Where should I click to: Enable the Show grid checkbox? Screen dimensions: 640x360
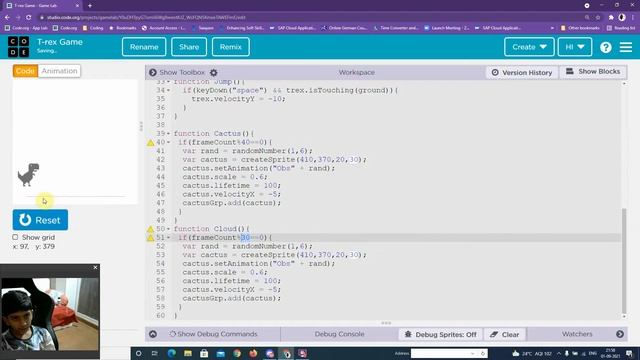pos(15,237)
